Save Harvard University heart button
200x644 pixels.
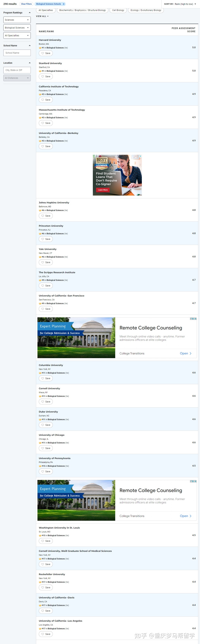(x=46, y=53)
